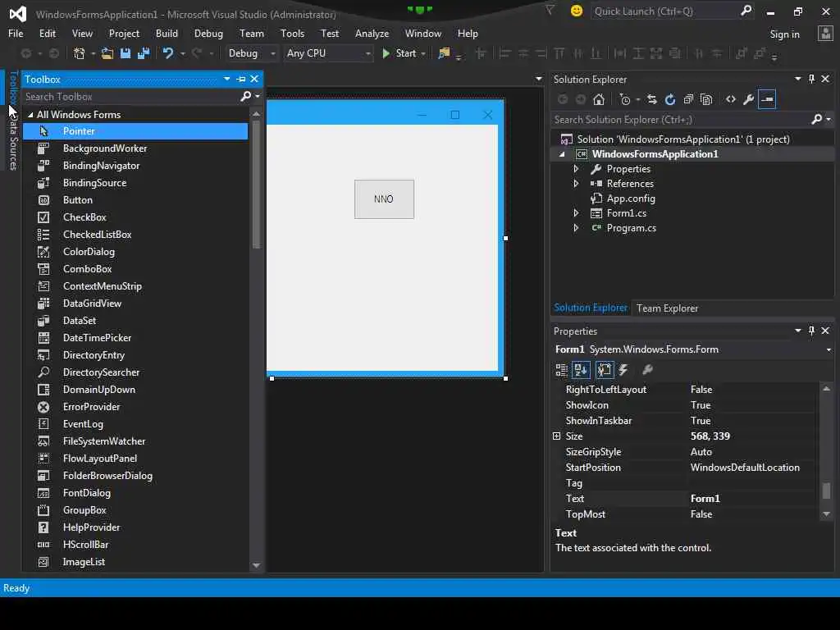The height and width of the screenshot is (630, 840).
Task: Select App.config in Solution Explorer
Action: point(631,199)
